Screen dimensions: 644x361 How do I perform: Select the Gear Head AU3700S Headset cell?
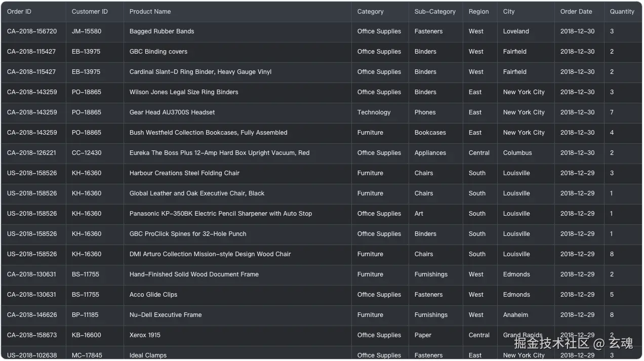(x=172, y=112)
